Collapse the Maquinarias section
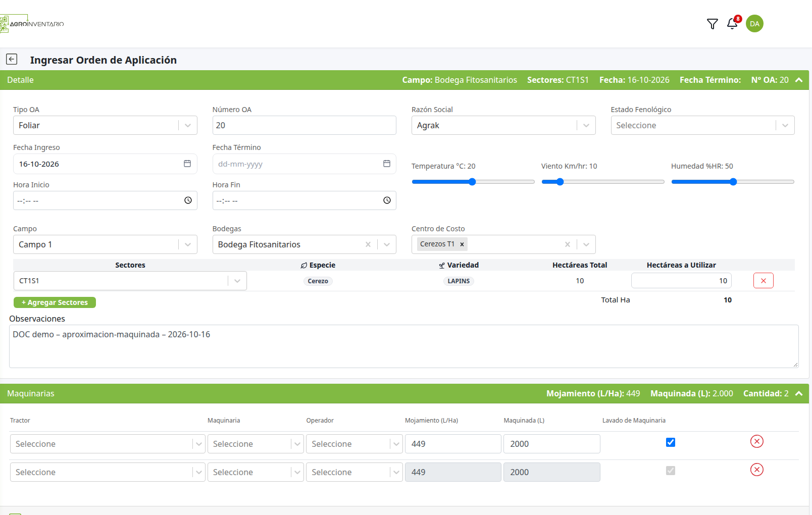 [799, 393]
